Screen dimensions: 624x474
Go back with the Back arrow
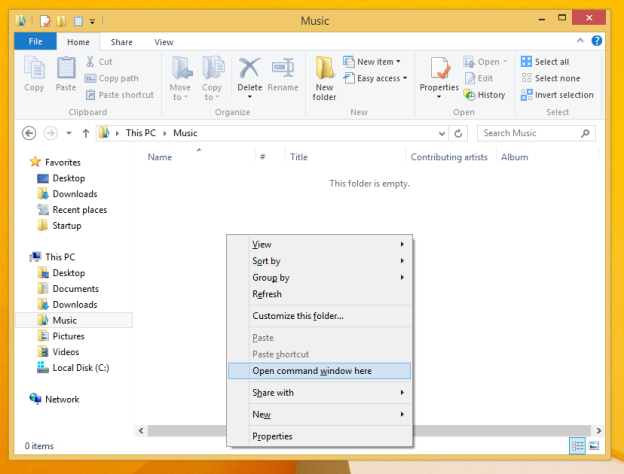tap(29, 133)
